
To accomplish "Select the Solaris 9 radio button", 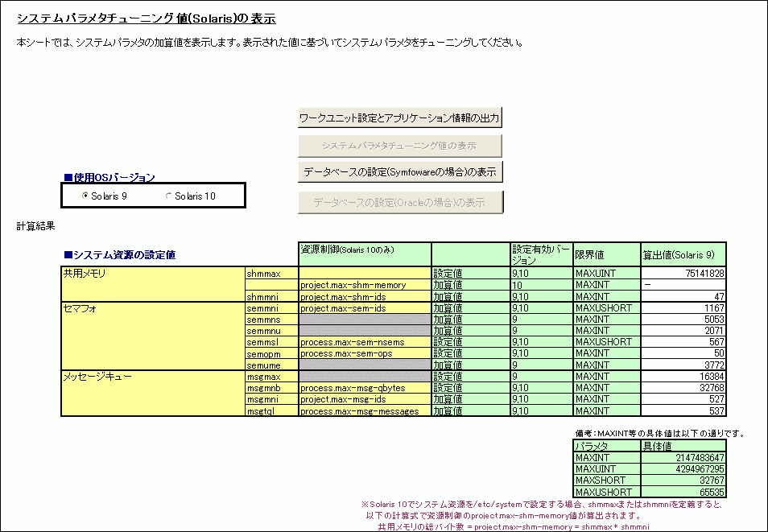I will [86, 196].
